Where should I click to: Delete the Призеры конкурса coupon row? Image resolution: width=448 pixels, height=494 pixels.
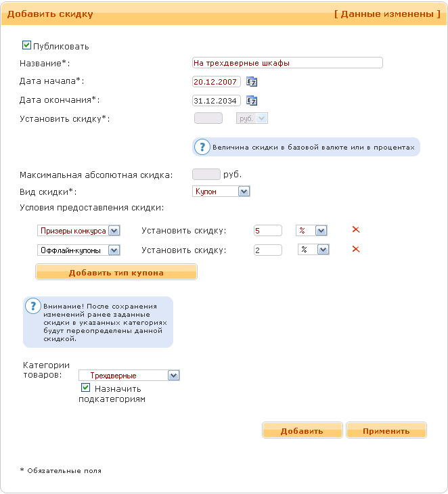356,230
